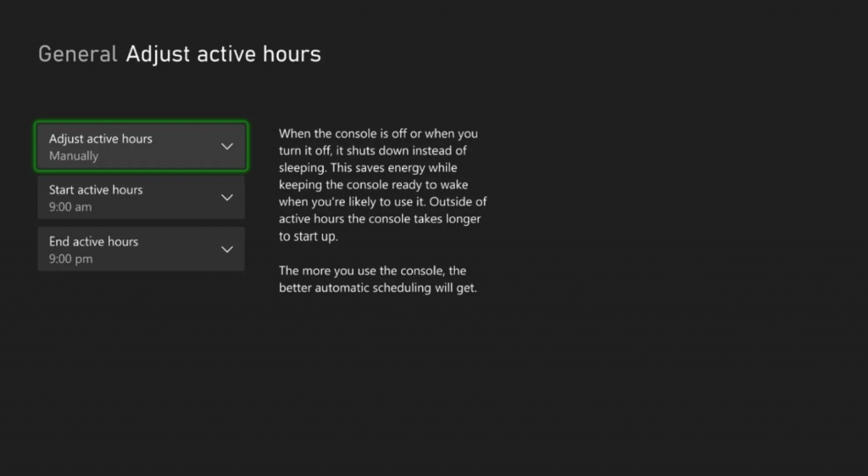Go back to the General breadcrumb
Image resolution: width=868 pixels, height=476 pixels.
77,54
